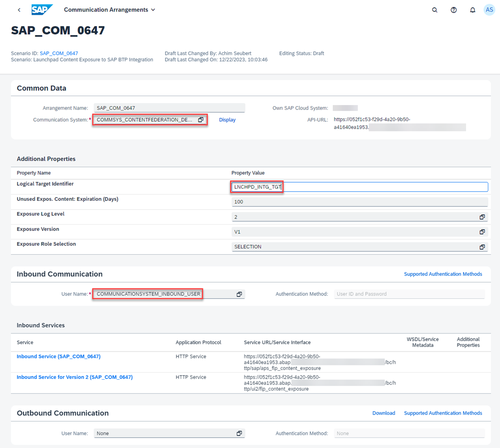Open Outbound Supported Authentication Methods link

coord(443,413)
